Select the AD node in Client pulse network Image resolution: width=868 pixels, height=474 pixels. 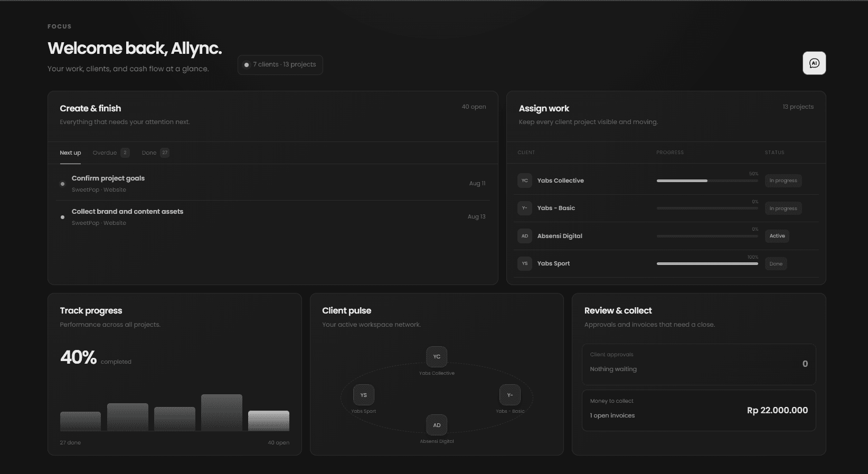click(437, 425)
